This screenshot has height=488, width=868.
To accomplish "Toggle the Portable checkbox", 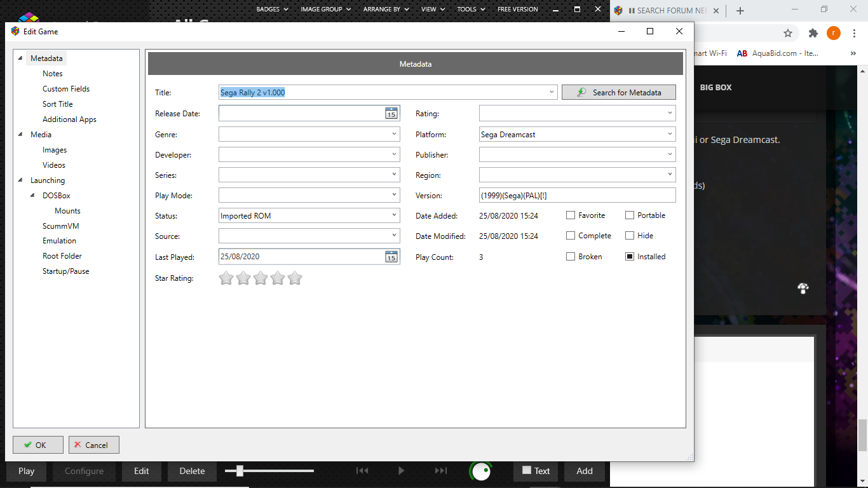I will pyautogui.click(x=630, y=215).
